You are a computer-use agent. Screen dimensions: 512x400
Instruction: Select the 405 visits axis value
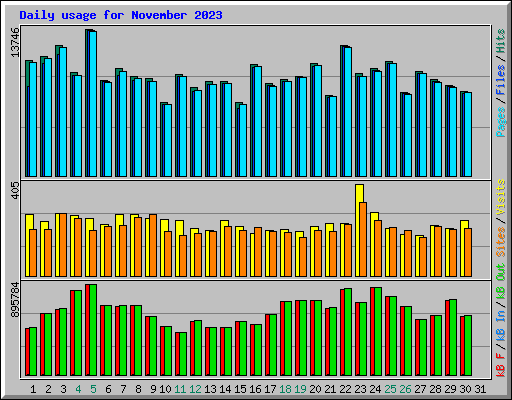[15, 191]
